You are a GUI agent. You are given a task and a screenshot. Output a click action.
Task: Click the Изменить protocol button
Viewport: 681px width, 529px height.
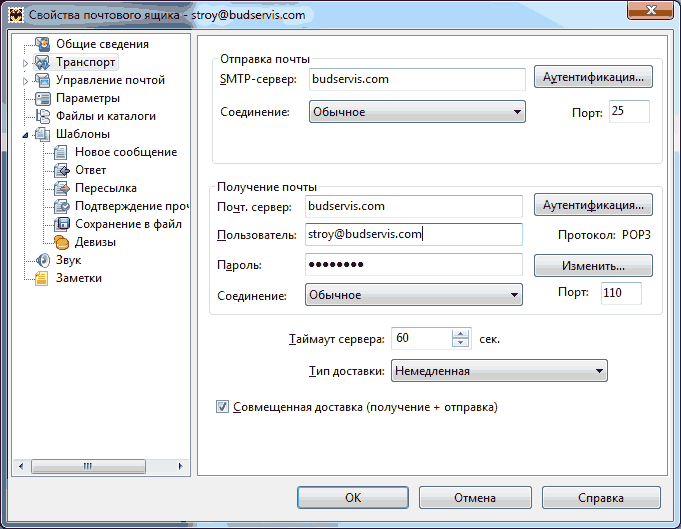click(x=593, y=265)
